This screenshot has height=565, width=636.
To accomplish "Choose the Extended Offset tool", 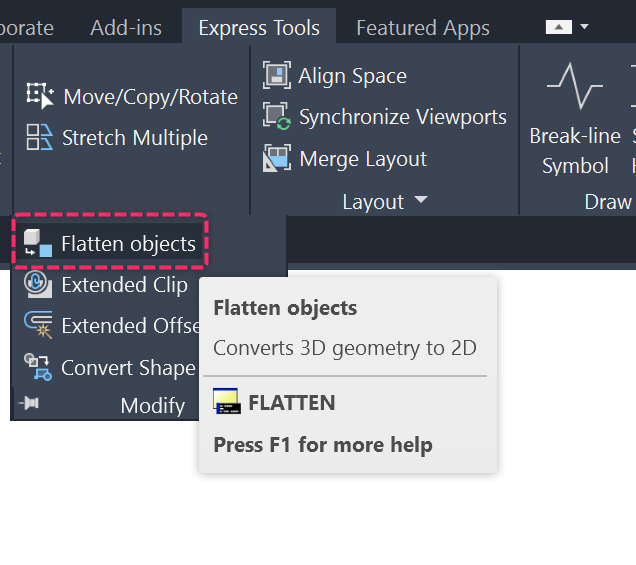I will pos(38,326).
